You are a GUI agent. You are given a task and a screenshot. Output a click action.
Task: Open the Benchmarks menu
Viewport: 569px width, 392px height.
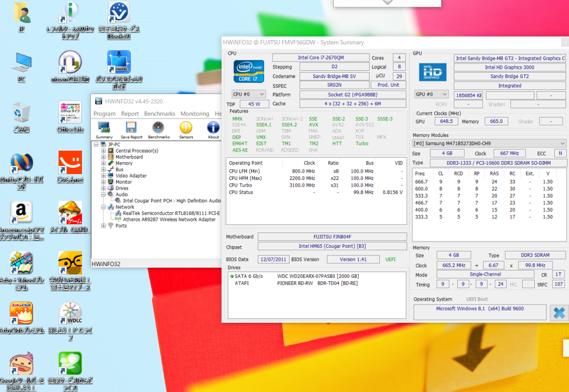tap(160, 114)
